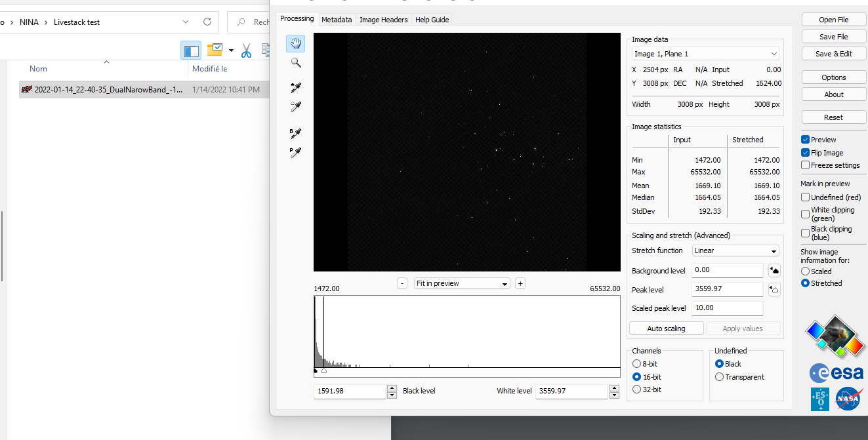Zoom in preview with plus button

click(520, 283)
